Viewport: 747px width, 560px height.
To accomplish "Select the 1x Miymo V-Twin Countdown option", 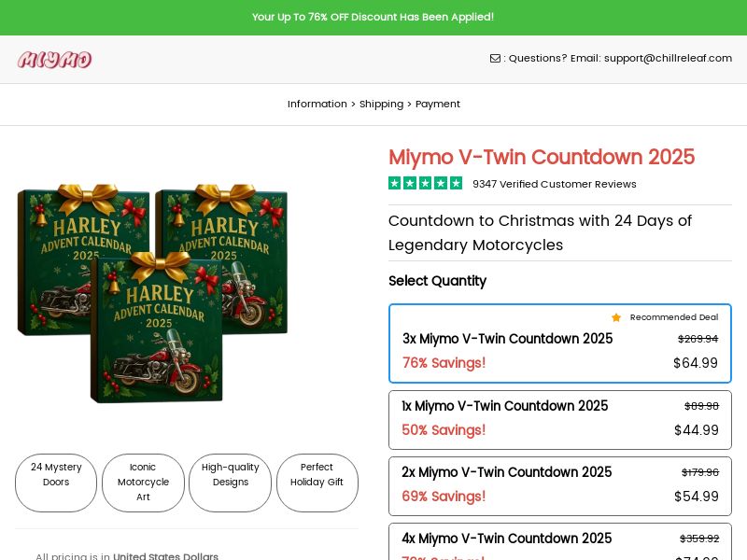I will coord(559,420).
